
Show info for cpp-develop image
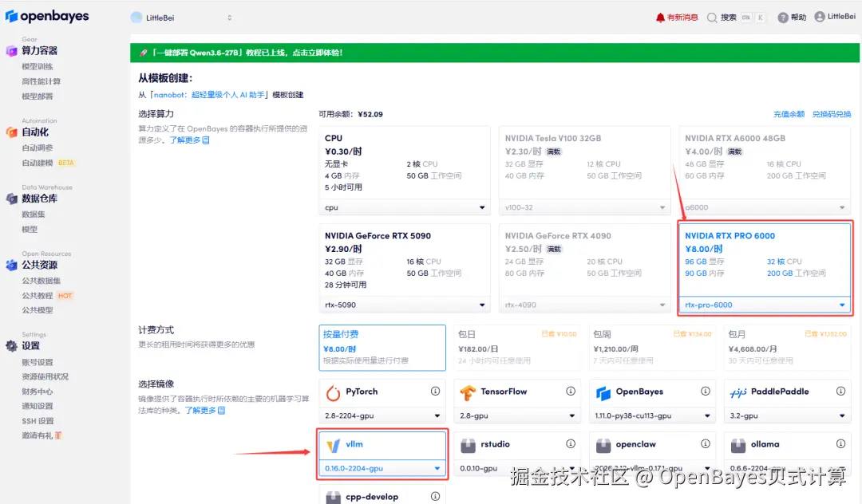click(436, 496)
